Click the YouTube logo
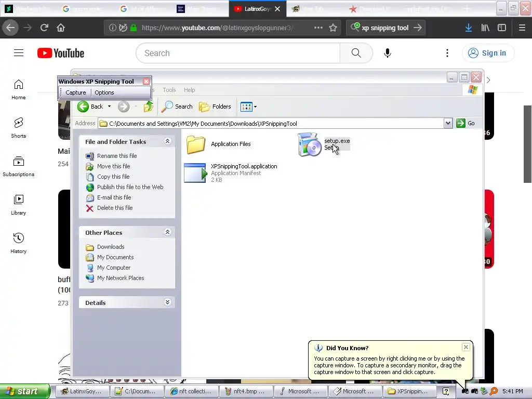Image resolution: width=532 pixels, height=399 pixels. [x=61, y=53]
